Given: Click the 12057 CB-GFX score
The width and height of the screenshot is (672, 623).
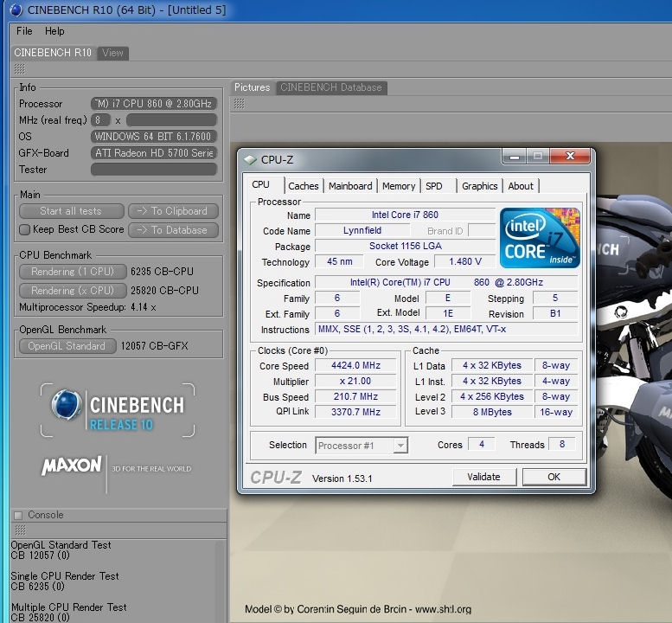Looking at the screenshot, I should (x=154, y=346).
